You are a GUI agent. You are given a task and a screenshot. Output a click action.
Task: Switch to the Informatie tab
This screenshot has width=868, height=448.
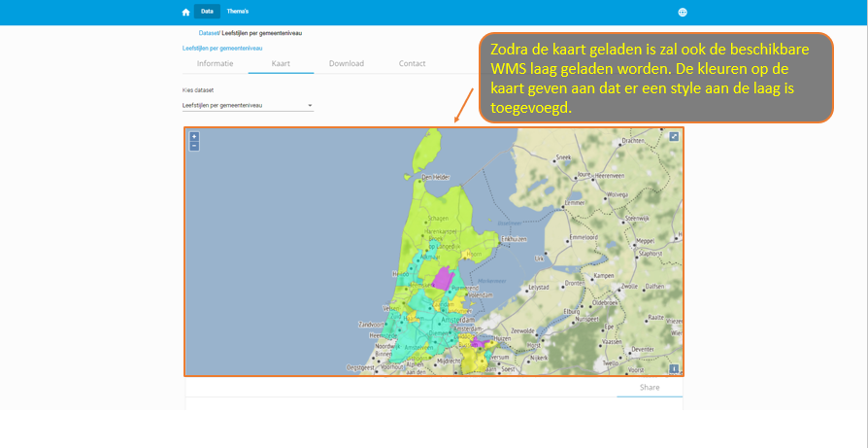[216, 64]
